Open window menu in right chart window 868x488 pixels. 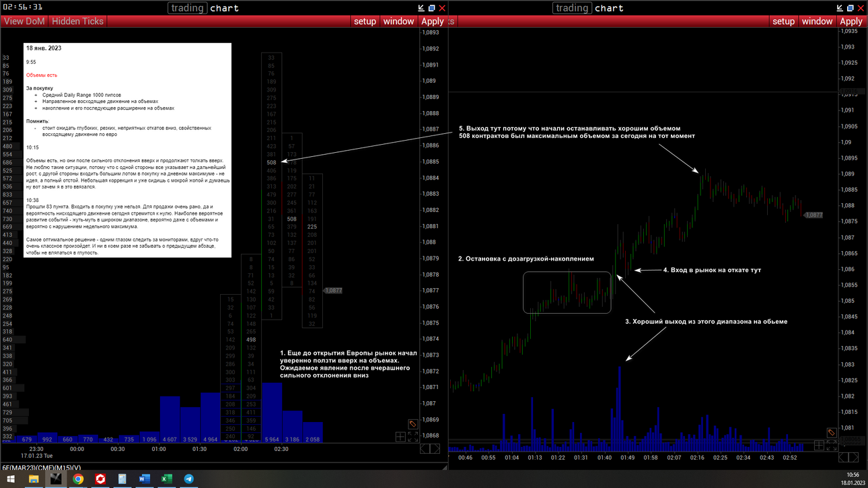click(x=818, y=22)
